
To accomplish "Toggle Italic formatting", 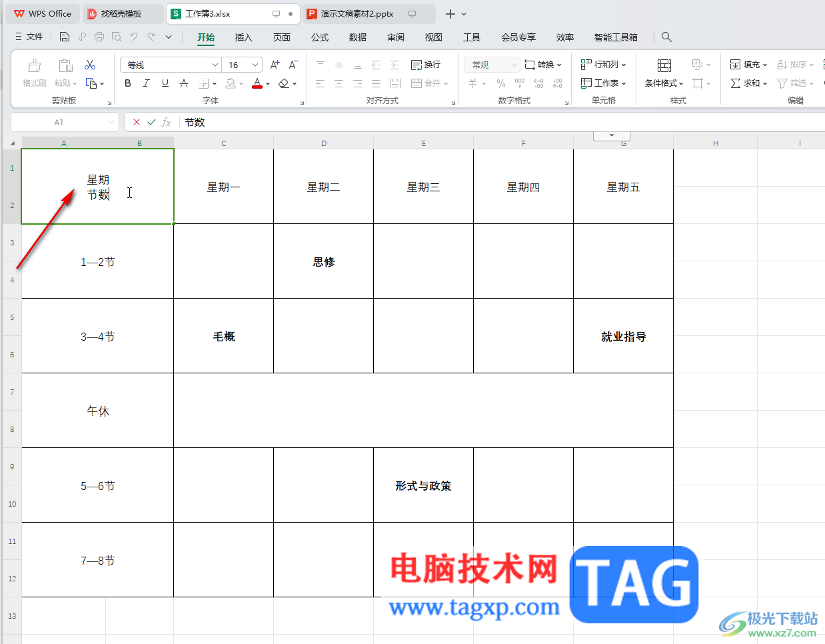I will (147, 83).
